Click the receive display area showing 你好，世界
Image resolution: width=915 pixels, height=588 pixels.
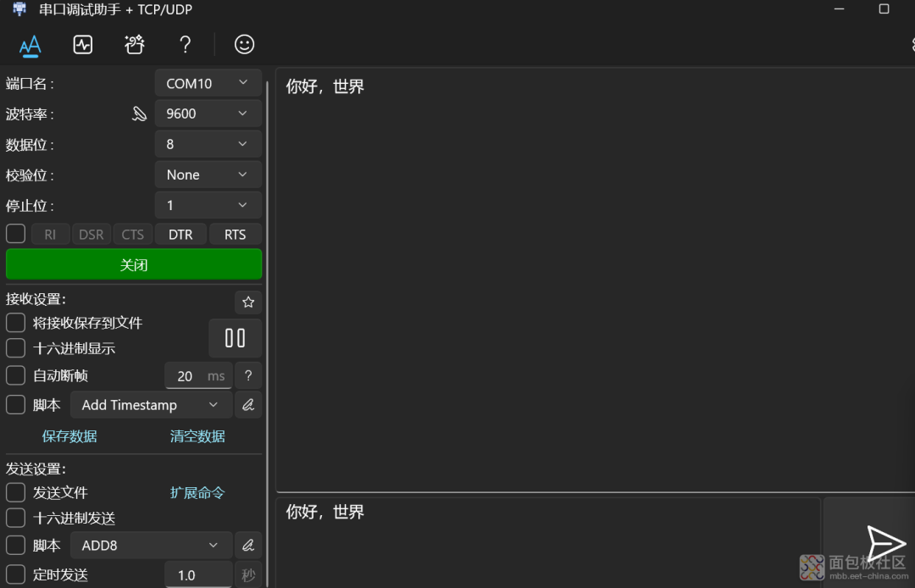(596, 280)
